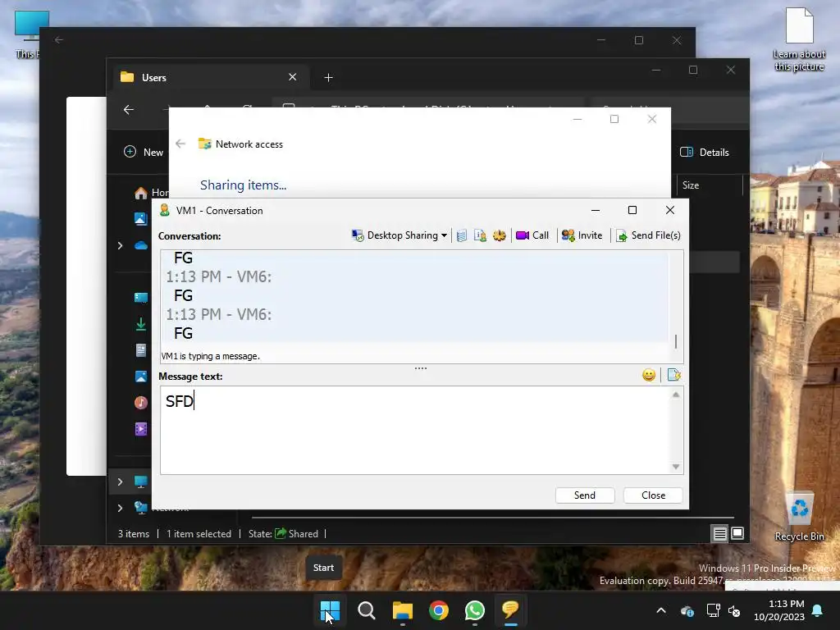Screen dimensions: 840x630
Task: Click the '3 items' status bar text
Action: tap(134, 534)
